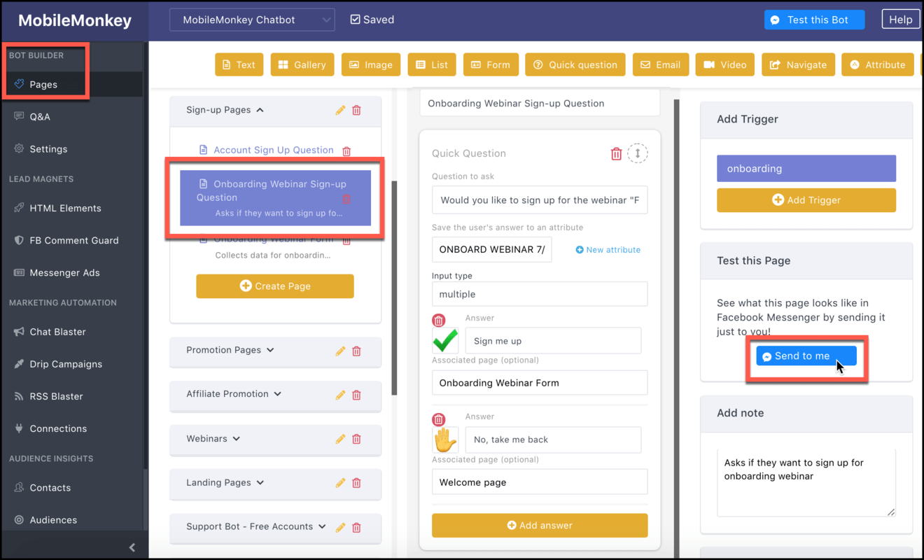Add a Form widget

pos(491,64)
